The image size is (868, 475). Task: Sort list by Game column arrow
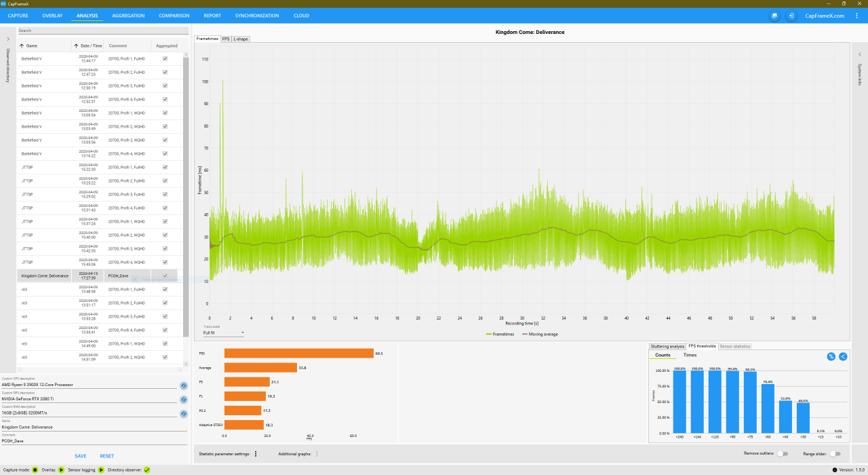click(22, 45)
